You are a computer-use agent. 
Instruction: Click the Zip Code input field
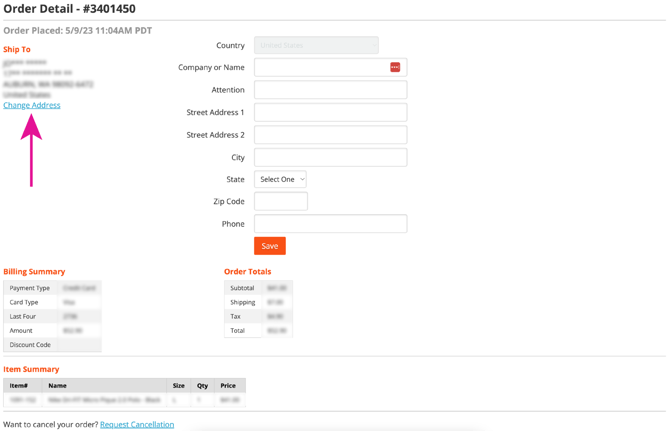[x=281, y=201]
